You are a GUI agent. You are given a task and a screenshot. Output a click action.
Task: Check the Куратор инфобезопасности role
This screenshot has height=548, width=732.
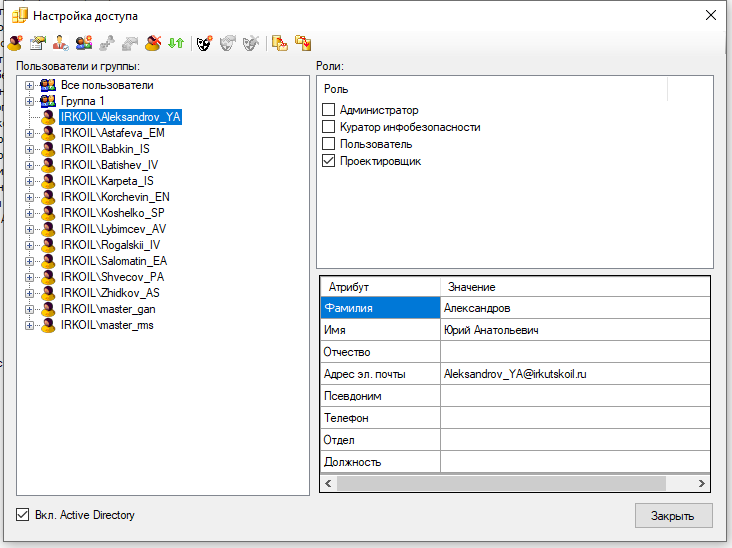pyautogui.click(x=329, y=126)
